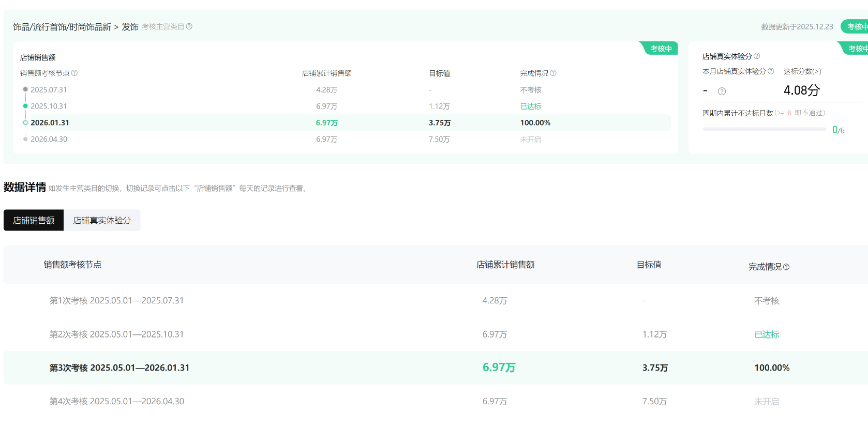Click help icon beside 考核主营类目
The width and height of the screenshot is (868, 430).
189,26
